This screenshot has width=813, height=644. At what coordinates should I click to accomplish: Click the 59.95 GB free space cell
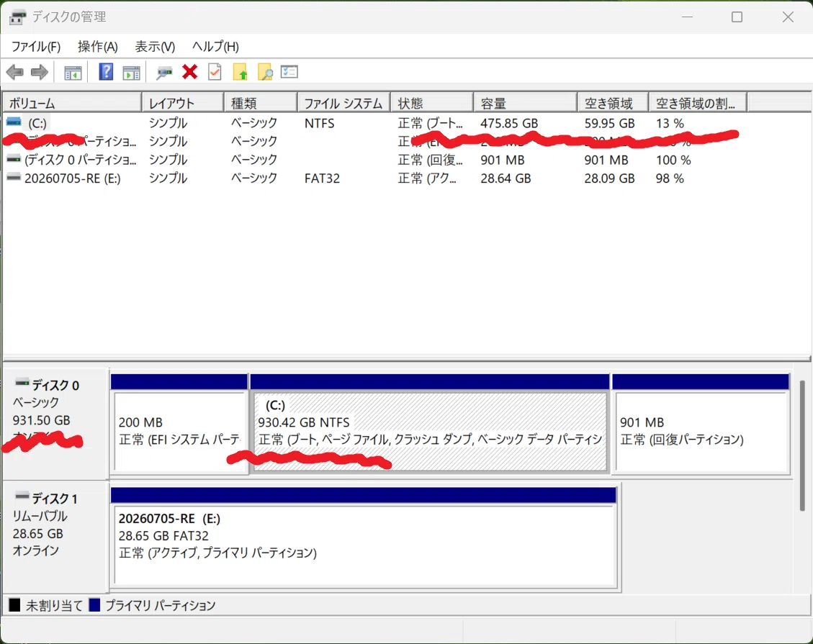(x=610, y=123)
